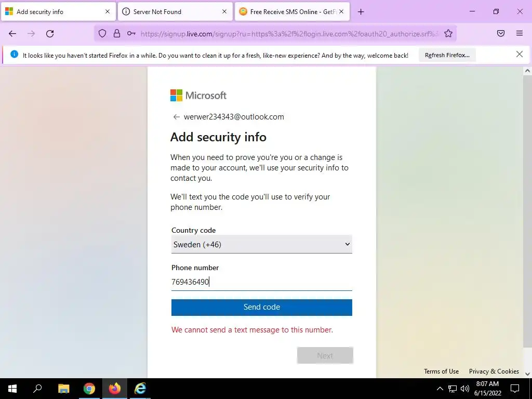Open tracking protection shield icon
532x399 pixels.
(102, 33)
